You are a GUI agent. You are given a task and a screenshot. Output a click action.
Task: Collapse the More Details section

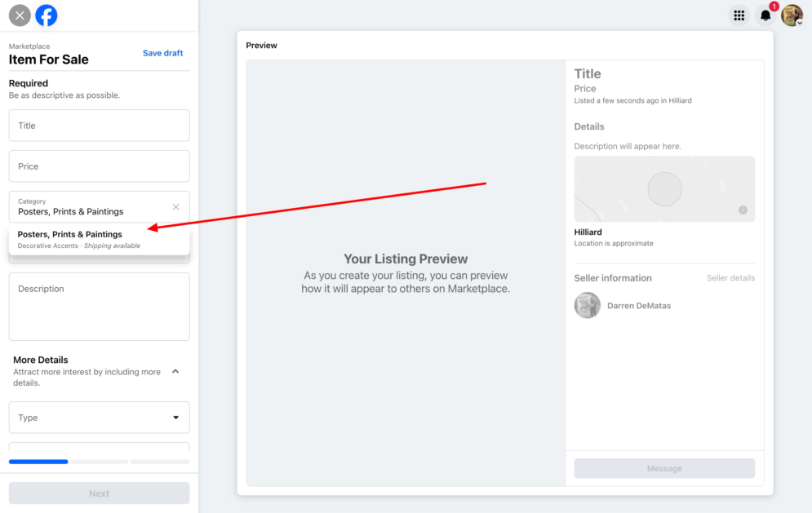tap(175, 371)
